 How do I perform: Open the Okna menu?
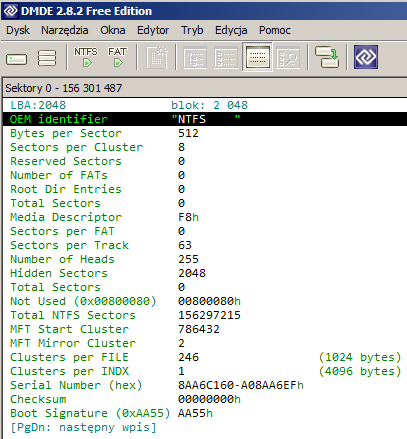tap(113, 30)
